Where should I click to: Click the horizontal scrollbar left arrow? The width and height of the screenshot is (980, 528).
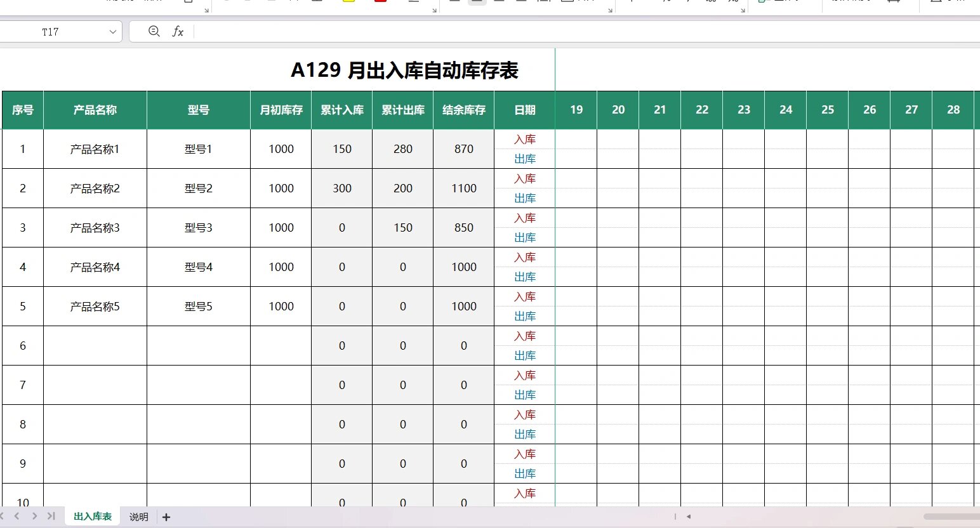coord(689,517)
